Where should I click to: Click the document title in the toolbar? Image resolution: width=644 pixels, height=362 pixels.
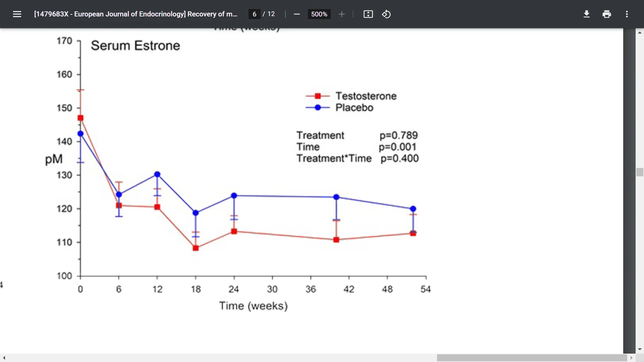[x=136, y=14]
